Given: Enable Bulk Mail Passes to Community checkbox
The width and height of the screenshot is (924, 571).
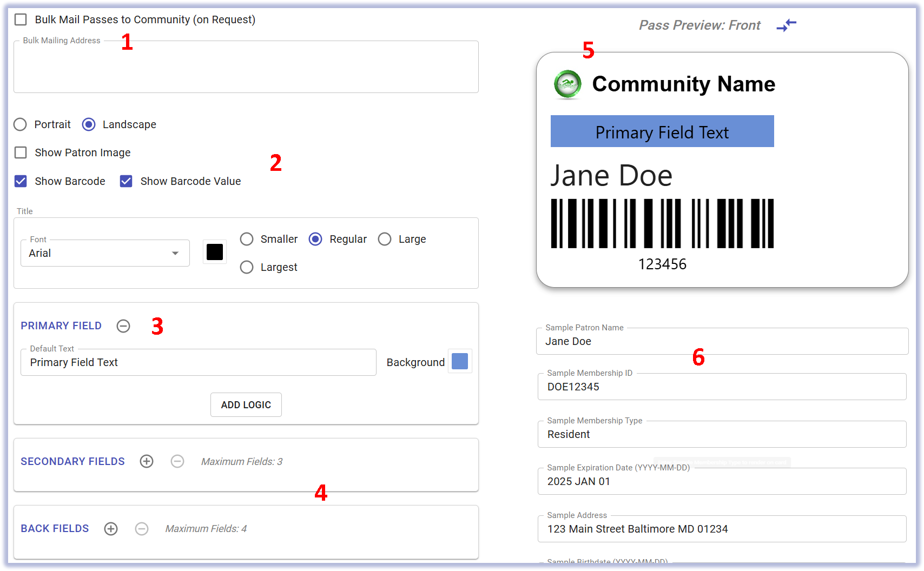Looking at the screenshot, I should (x=21, y=19).
